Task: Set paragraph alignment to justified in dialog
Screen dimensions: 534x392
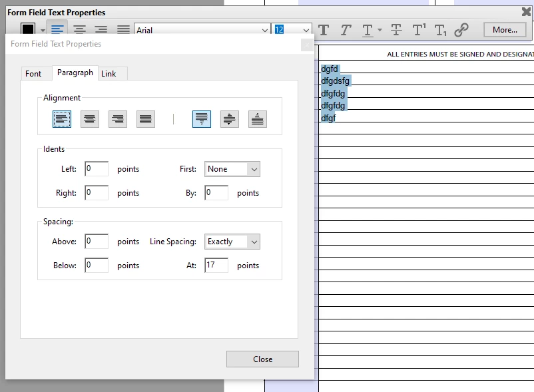Action: point(145,119)
